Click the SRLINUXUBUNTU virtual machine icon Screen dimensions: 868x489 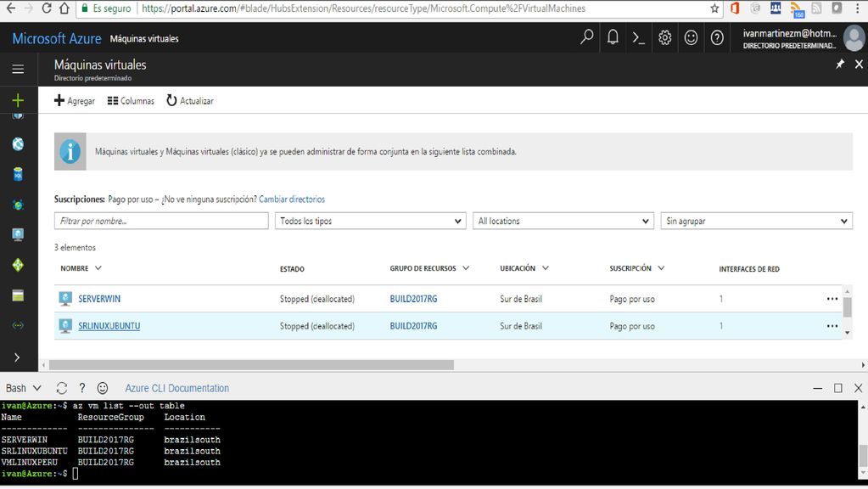[65, 326]
